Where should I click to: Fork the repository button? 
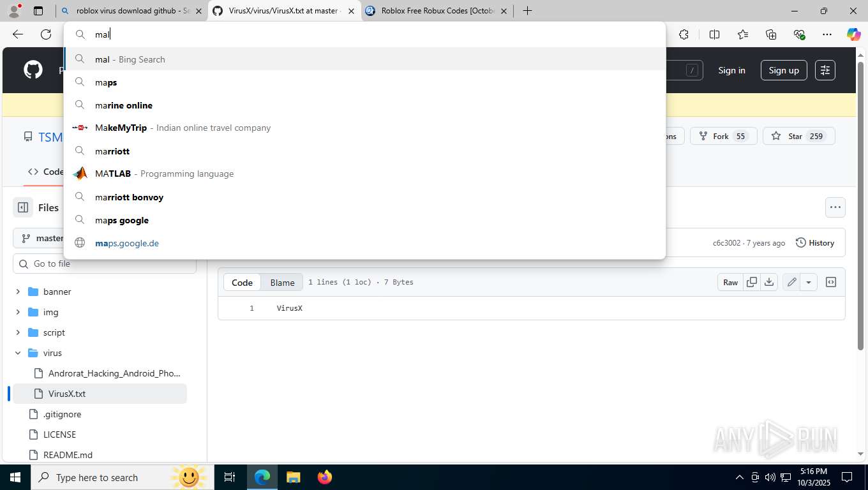[723, 136]
